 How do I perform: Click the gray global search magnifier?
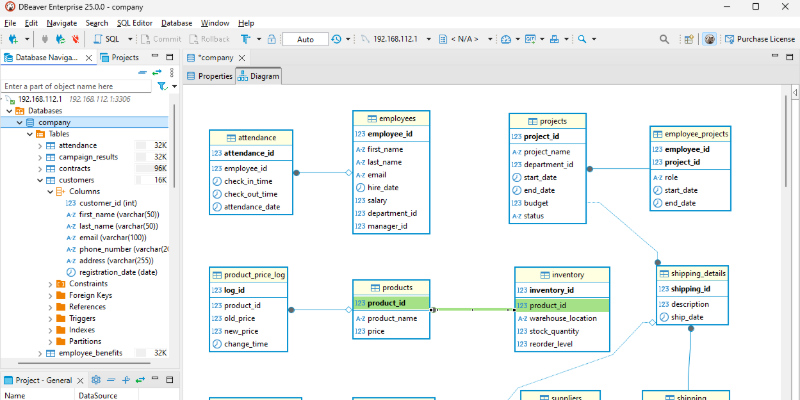[x=664, y=39]
